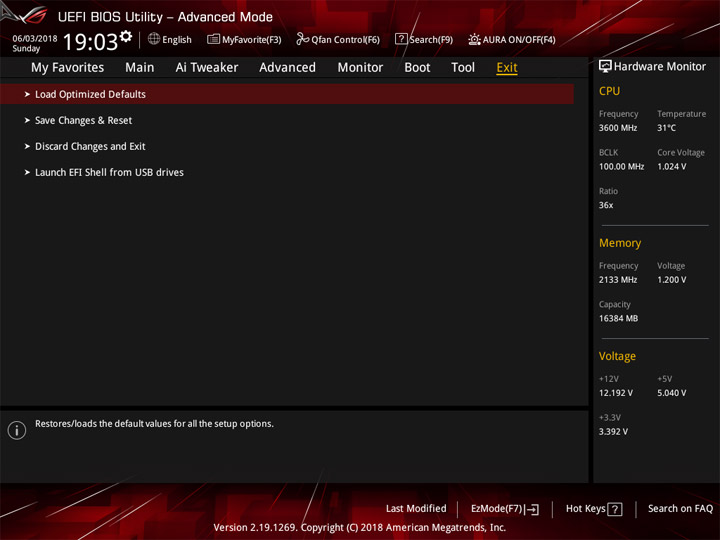Open MyFavorite(F3) shortcut
This screenshot has width=720, height=540.
pos(252,40)
